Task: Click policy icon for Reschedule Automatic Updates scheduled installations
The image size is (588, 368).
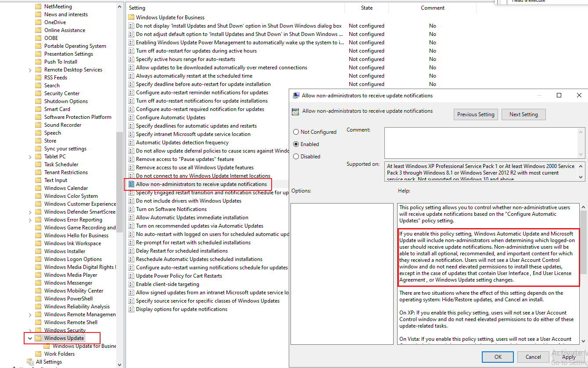Action: (131, 259)
